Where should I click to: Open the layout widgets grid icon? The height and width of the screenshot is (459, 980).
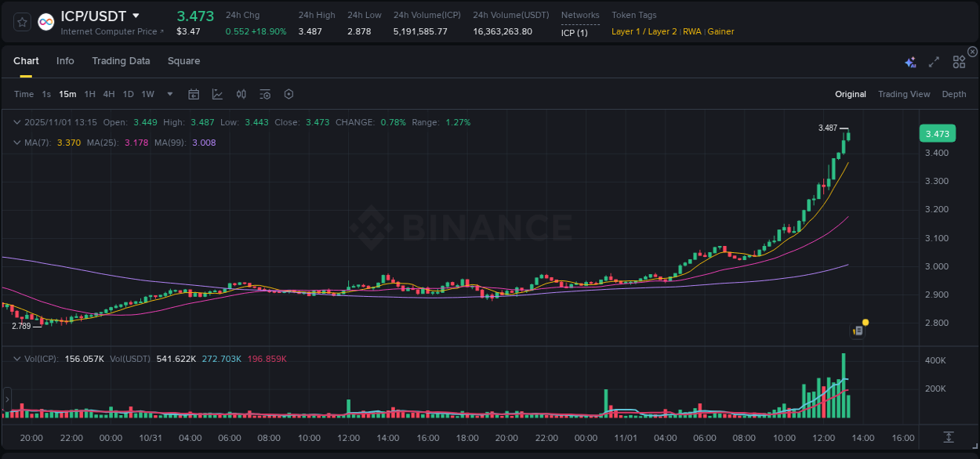point(958,60)
